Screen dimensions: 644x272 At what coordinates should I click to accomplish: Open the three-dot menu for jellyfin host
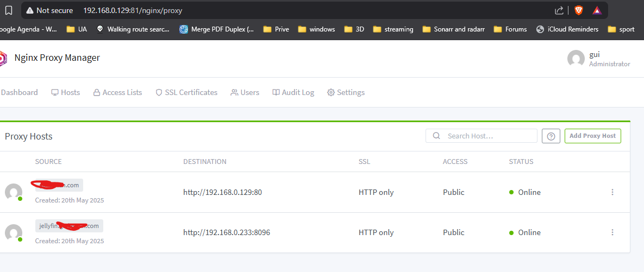[x=612, y=232]
